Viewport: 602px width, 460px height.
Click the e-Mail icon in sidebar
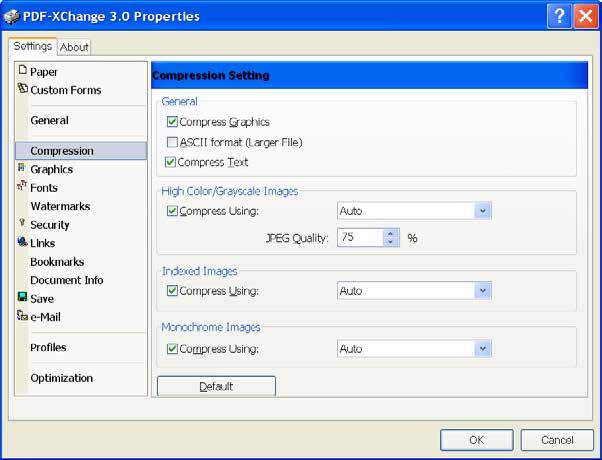coord(23,316)
